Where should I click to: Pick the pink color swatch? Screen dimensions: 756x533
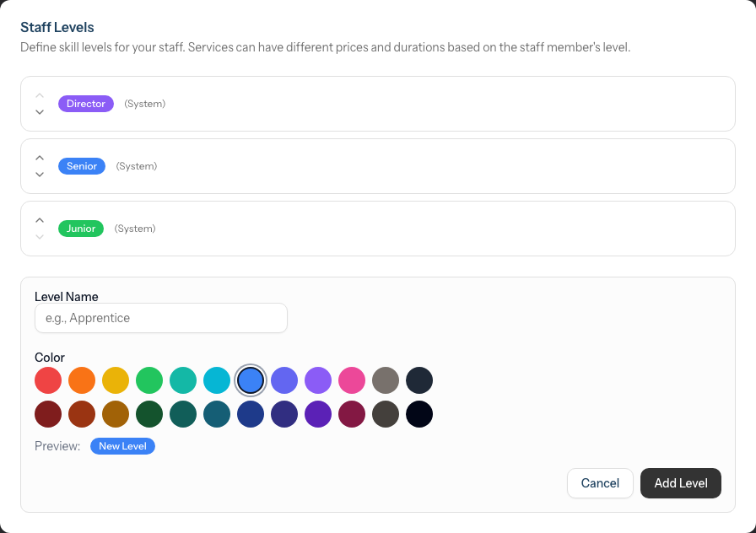click(352, 380)
